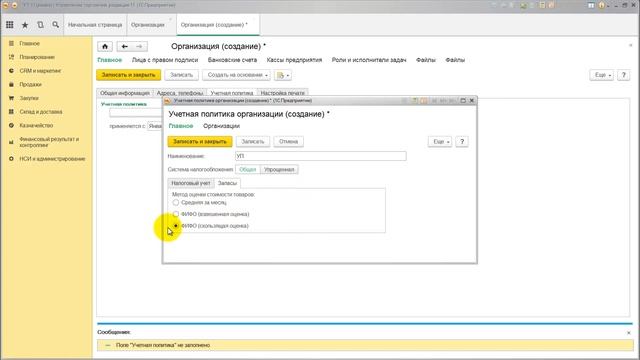Viewport: 640px width, 360px height.
Task: Expand Еще menu in policy dialog
Action: (x=440, y=142)
